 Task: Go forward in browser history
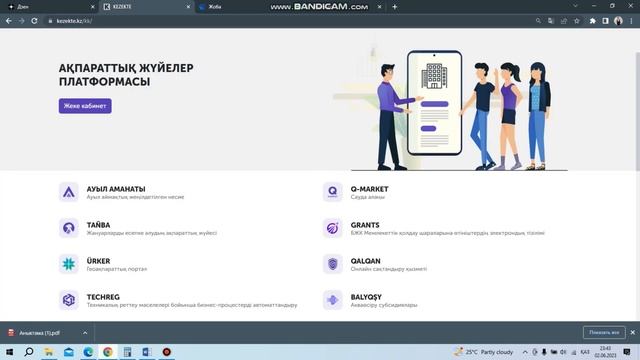(x=21, y=21)
